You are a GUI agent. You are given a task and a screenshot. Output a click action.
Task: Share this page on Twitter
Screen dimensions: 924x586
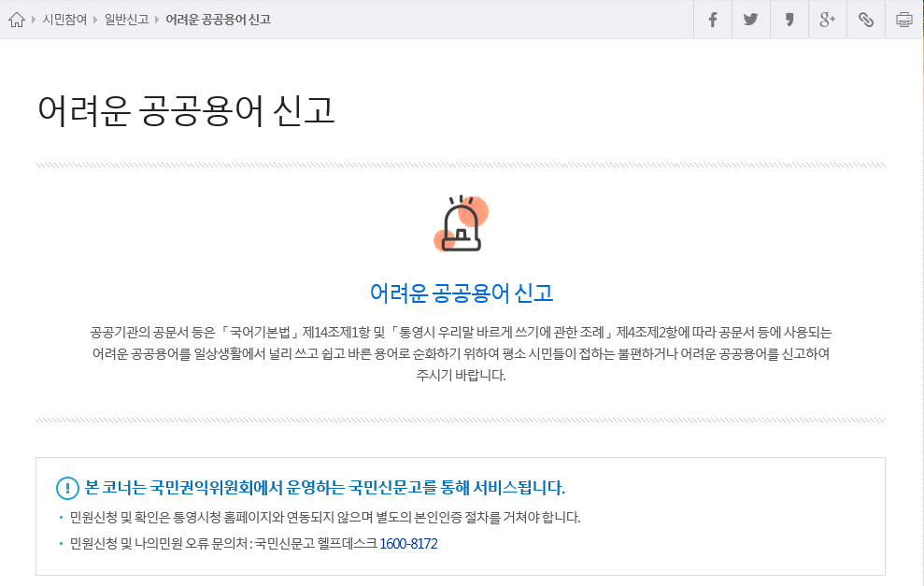(750, 20)
